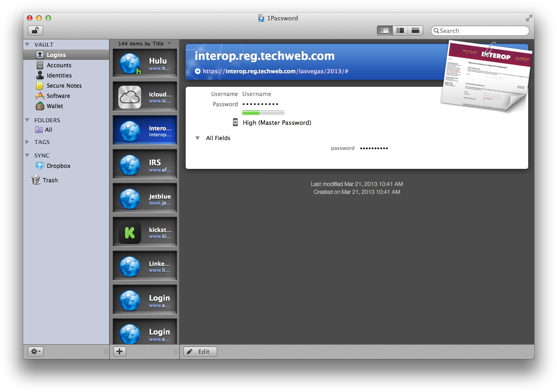Click the IRS globe icon
This screenshot has width=557, height=392.
pyautogui.click(x=130, y=165)
